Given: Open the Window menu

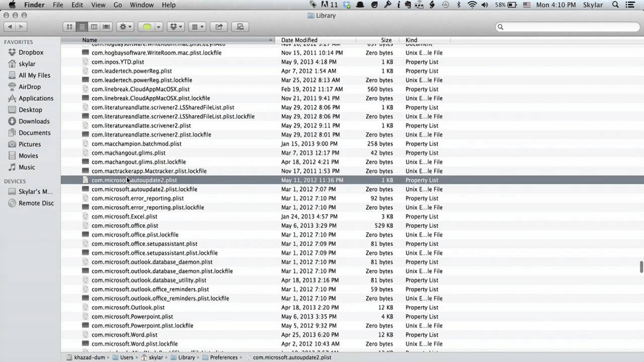Looking at the screenshot, I should [141, 5].
